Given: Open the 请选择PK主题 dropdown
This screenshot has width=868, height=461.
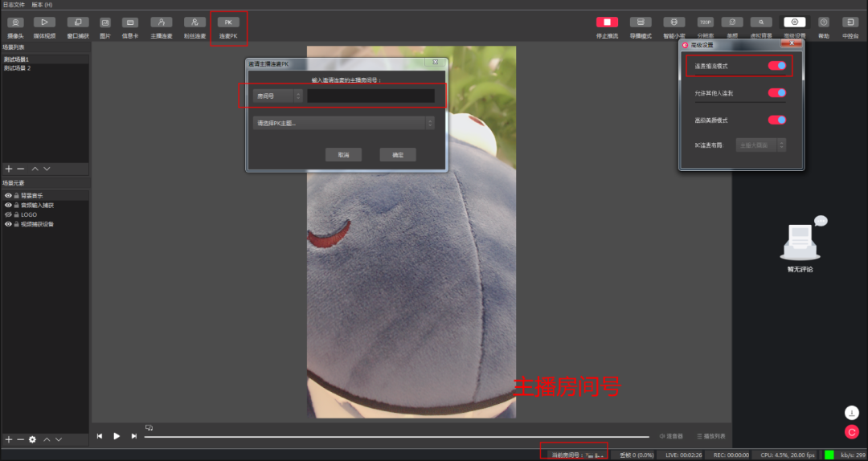Looking at the screenshot, I should click(x=343, y=123).
